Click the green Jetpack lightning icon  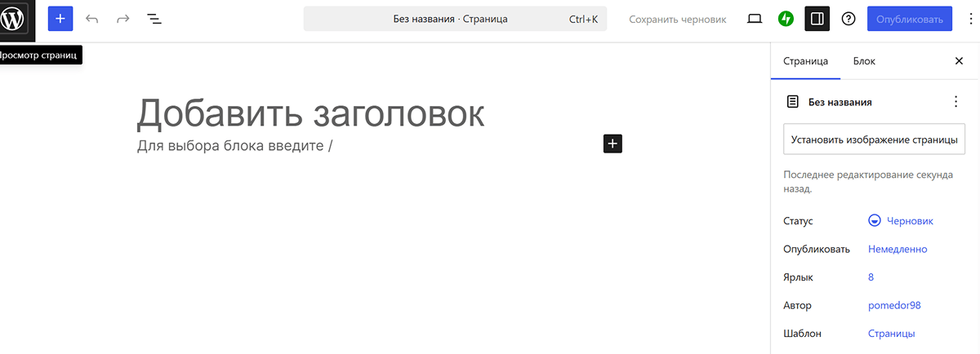[x=786, y=18]
